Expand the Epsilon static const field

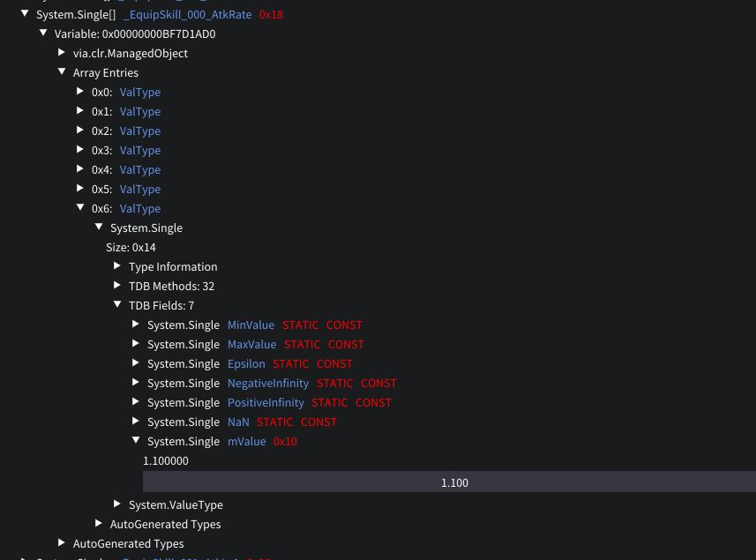[136, 363]
